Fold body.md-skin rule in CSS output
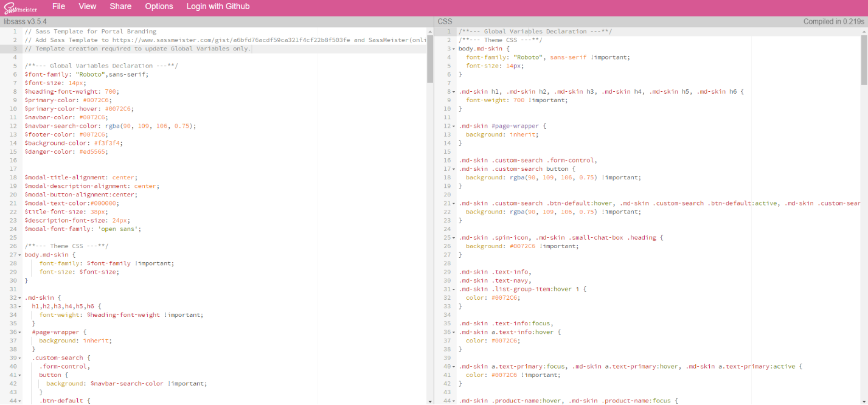This screenshot has width=868, height=405. (x=454, y=49)
